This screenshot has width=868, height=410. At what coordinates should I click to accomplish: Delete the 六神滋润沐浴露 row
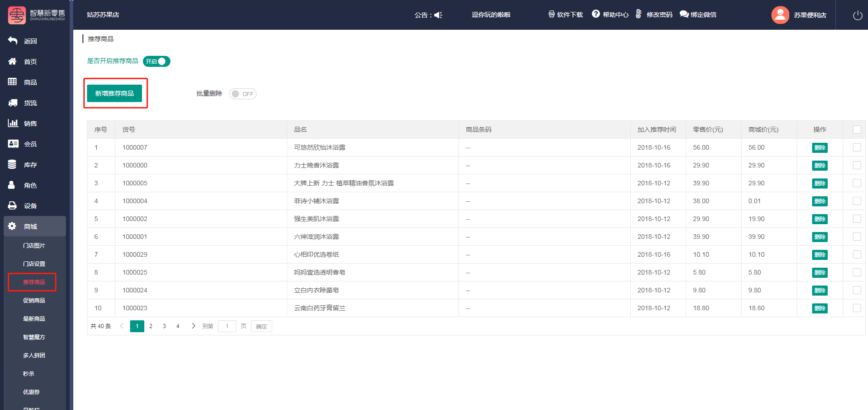[819, 237]
